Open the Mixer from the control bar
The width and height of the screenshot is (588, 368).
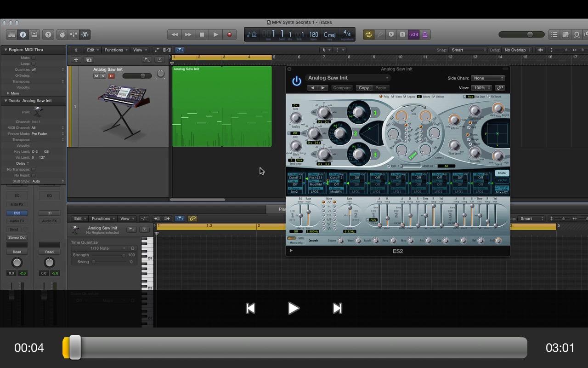73,34
